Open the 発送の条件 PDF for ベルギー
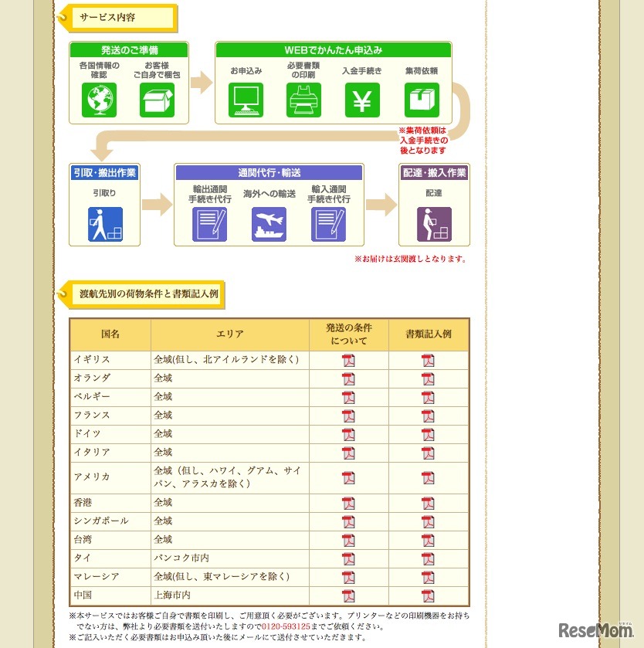 tap(349, 398)
